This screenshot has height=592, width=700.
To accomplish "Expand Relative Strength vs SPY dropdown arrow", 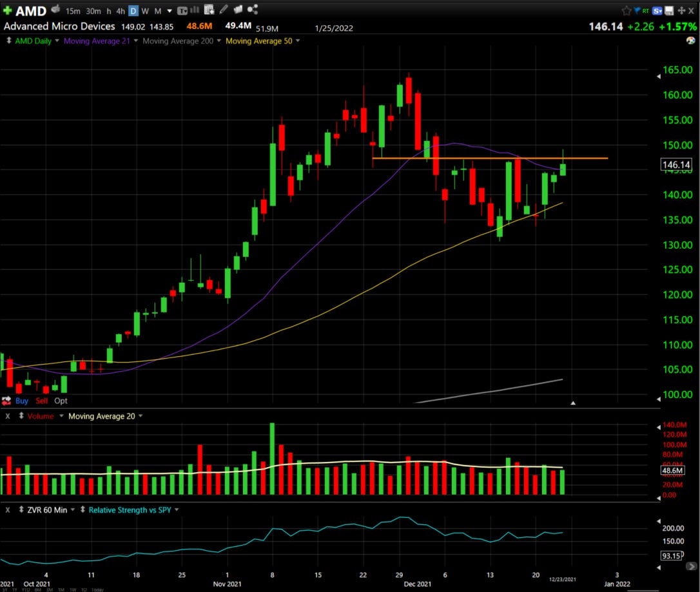I will coord(177,510).
